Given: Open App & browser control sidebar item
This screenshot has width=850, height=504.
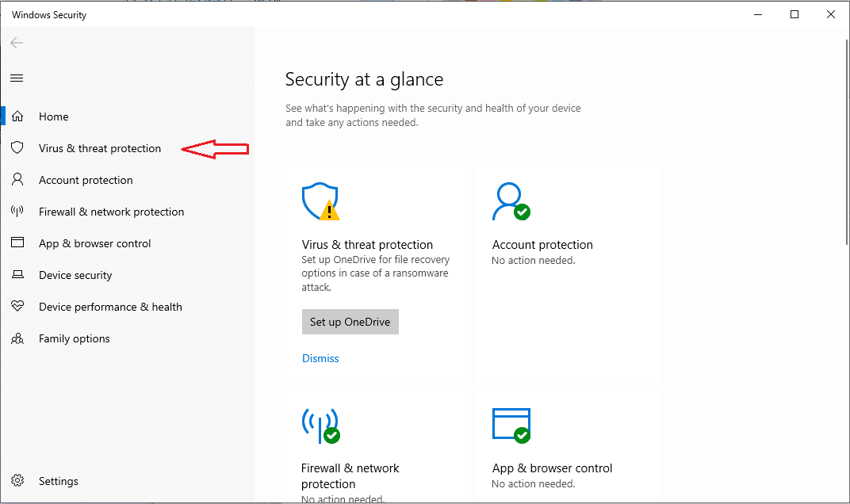Looking at the screenshot, I should coord(95,243).
